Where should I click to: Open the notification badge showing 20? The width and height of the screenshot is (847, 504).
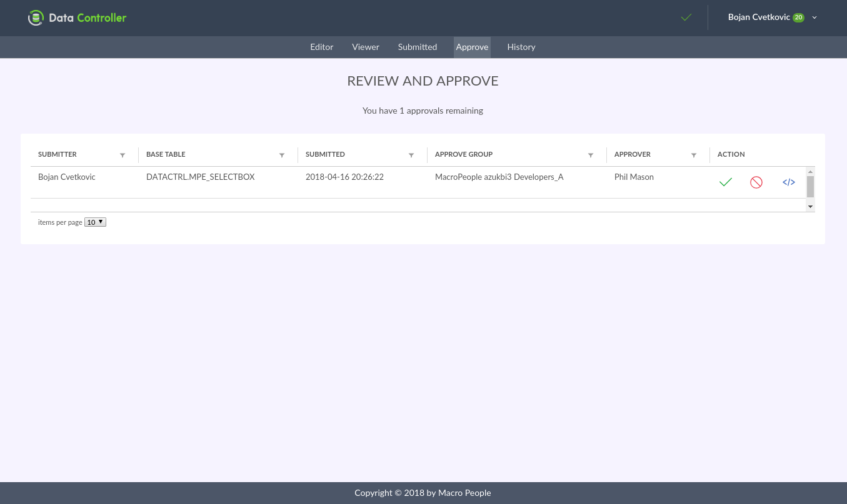tap(798, 17)
